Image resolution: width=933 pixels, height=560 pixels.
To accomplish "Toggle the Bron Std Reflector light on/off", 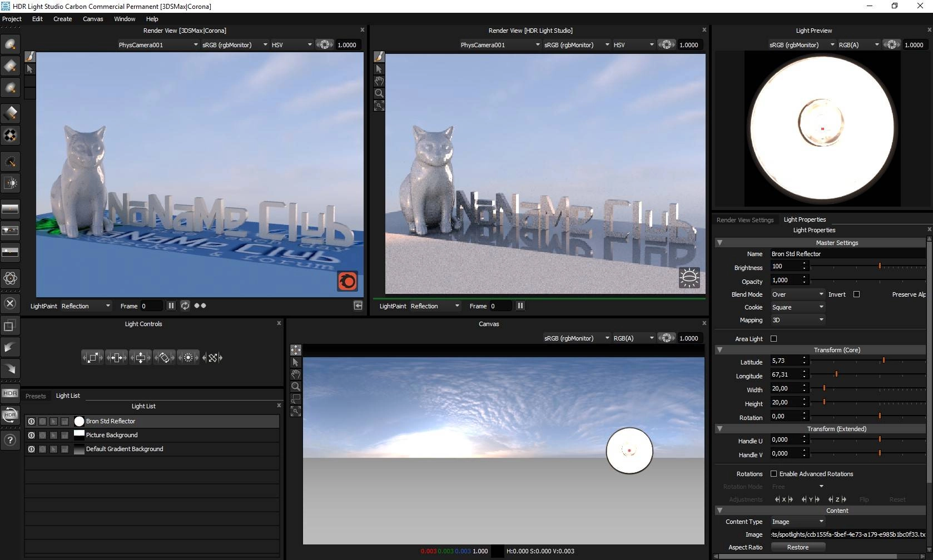I will click(x=31, y=422).
